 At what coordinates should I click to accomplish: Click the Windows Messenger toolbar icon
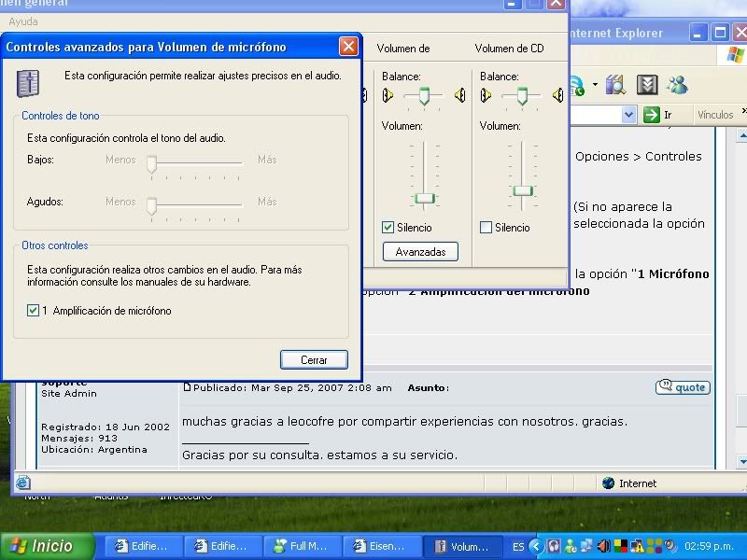tap(677, 85)
